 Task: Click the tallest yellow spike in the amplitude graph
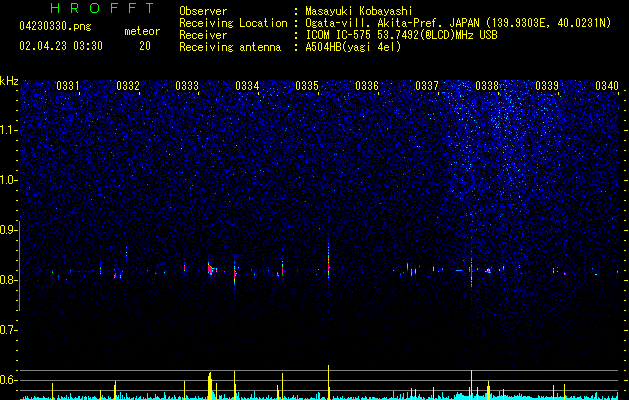(x=329, y=382)
